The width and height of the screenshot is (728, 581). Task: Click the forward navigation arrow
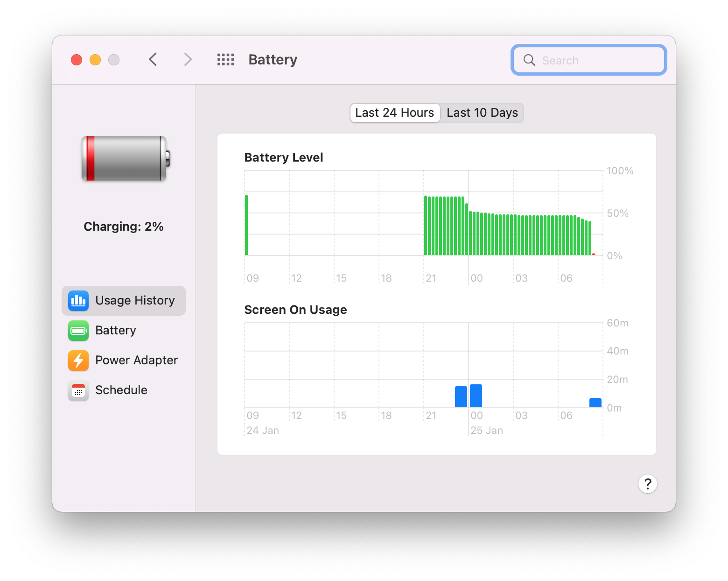point(187,59)
